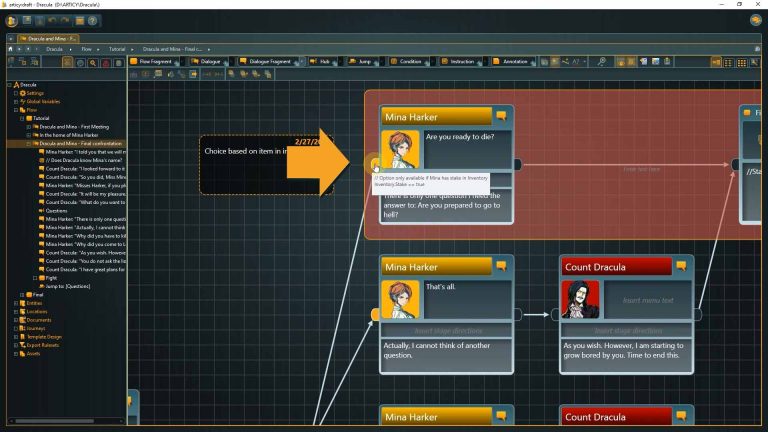Click the rightmost wrench-magnifier icon in flow toolbar
768x432 pixels.
[x=754, y=62]
